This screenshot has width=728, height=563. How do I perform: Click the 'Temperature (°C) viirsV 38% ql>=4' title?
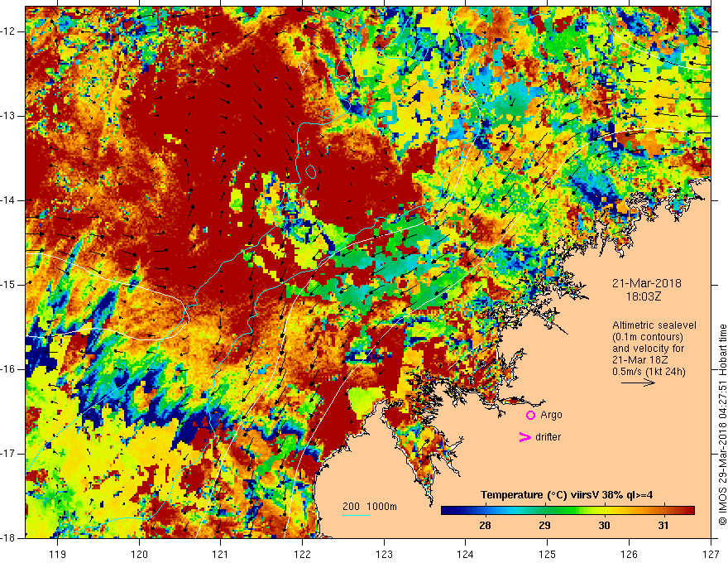(x=567, y=495)
